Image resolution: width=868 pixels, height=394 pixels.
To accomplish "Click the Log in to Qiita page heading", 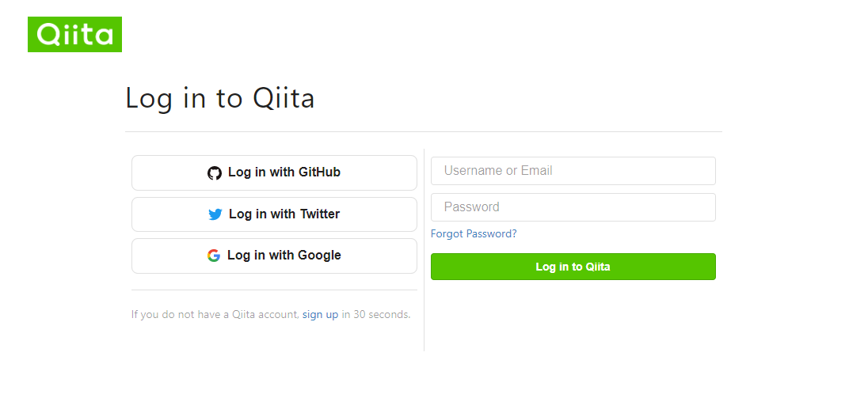I will point(219,98).
